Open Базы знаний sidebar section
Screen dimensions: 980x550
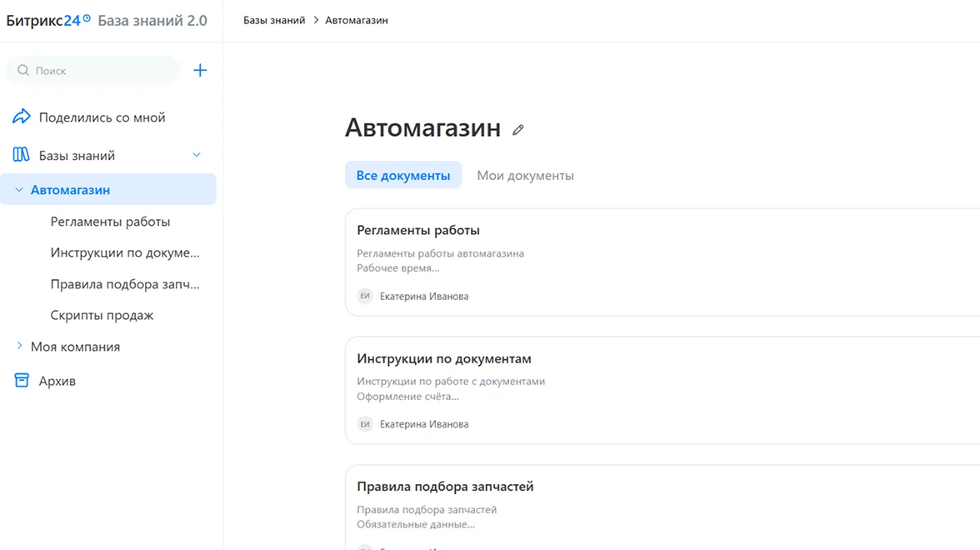[77, 155]
